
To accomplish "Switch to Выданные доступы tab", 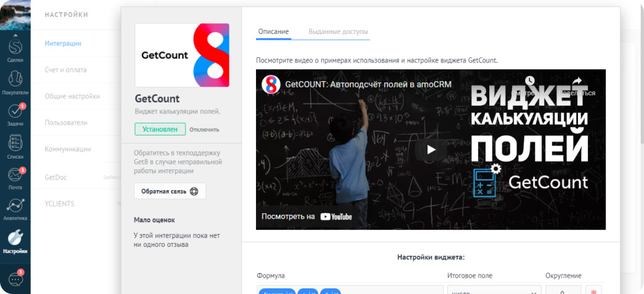I will pos(338,31).
